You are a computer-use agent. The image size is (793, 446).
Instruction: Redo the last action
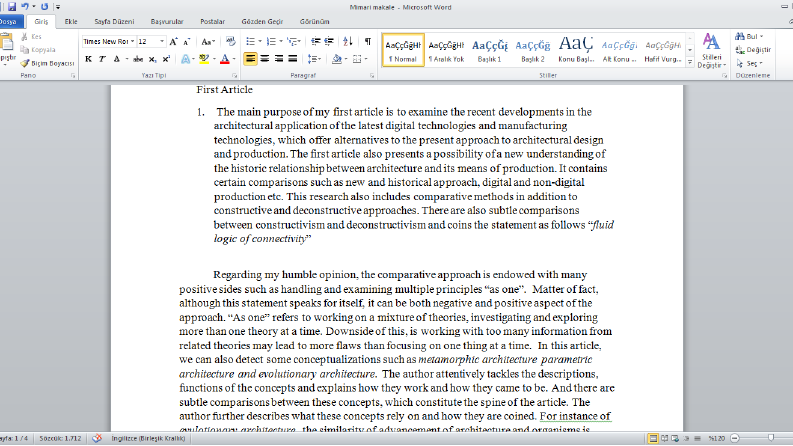pyautogui.click(x=45, y=7)
